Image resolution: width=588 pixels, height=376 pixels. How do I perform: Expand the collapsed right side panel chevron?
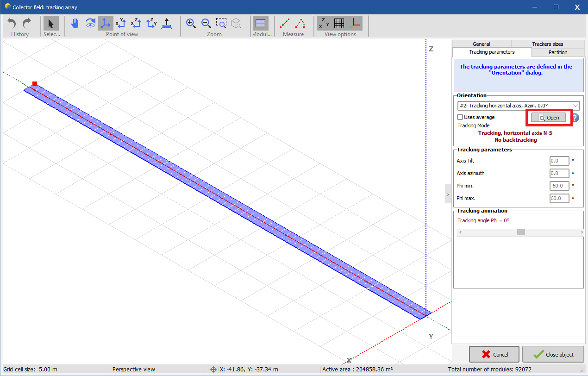448,194
